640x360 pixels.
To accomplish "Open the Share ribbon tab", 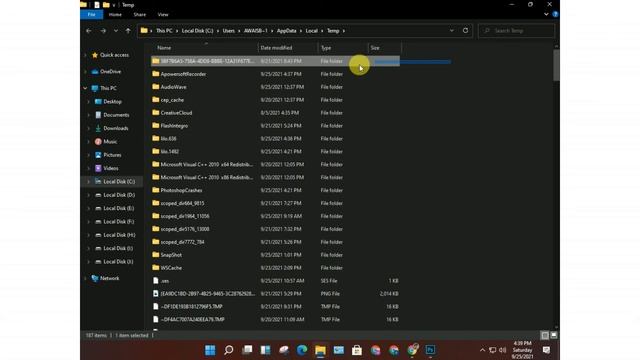I will 140,14.
